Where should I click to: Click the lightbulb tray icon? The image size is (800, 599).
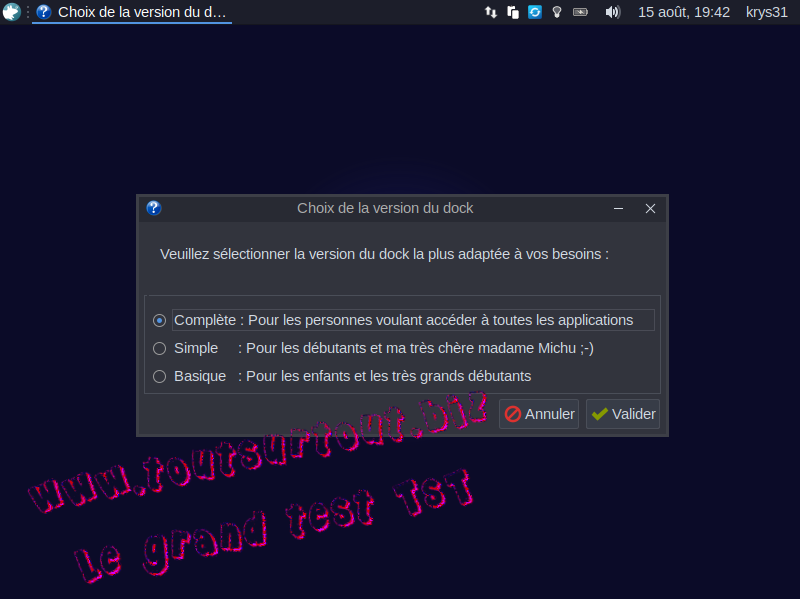coord(557,12)
